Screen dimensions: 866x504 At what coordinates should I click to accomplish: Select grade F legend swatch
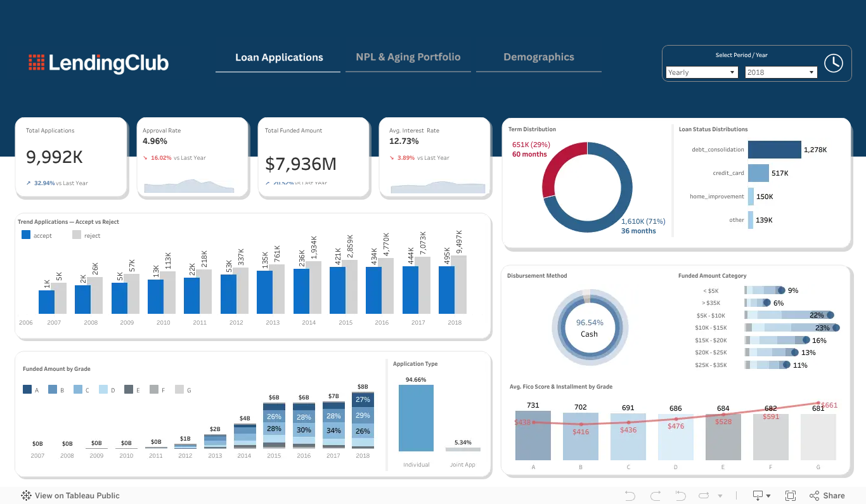pyautogui.click(x=154, y=389)
